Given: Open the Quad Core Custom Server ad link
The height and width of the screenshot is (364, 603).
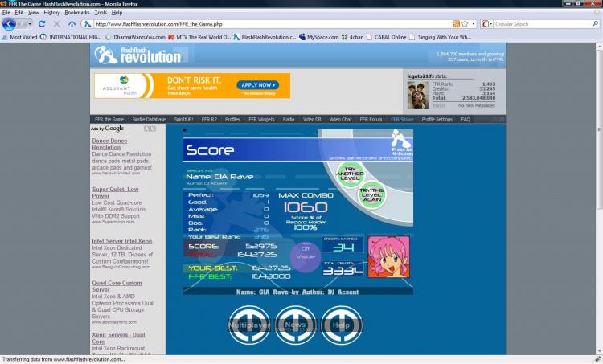Looking at the screenshot, I should point(117,286).
